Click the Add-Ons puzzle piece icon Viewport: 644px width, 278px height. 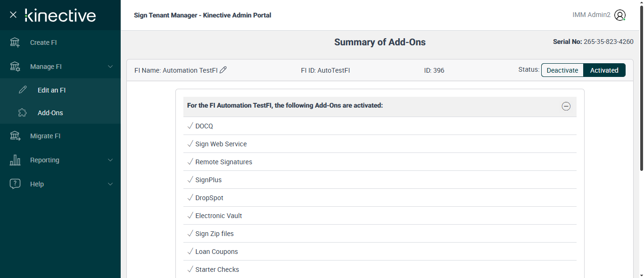(x=22, y=113)
